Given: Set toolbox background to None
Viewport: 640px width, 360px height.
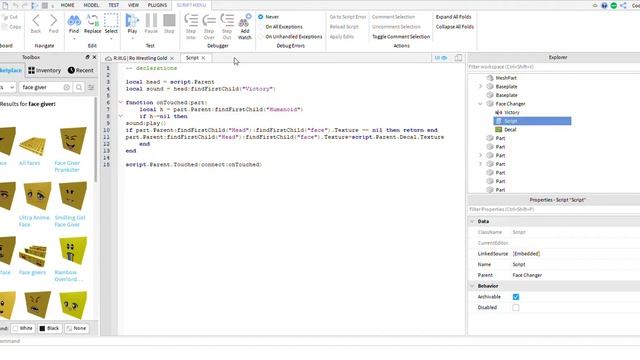Looking at the screenshot, I should (76, 328).
